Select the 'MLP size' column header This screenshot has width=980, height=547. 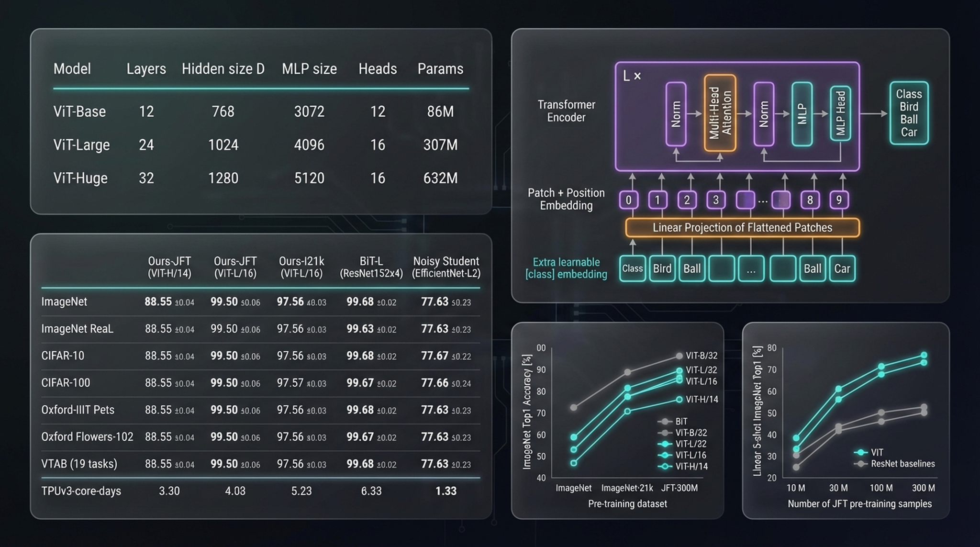click(309, 69)
